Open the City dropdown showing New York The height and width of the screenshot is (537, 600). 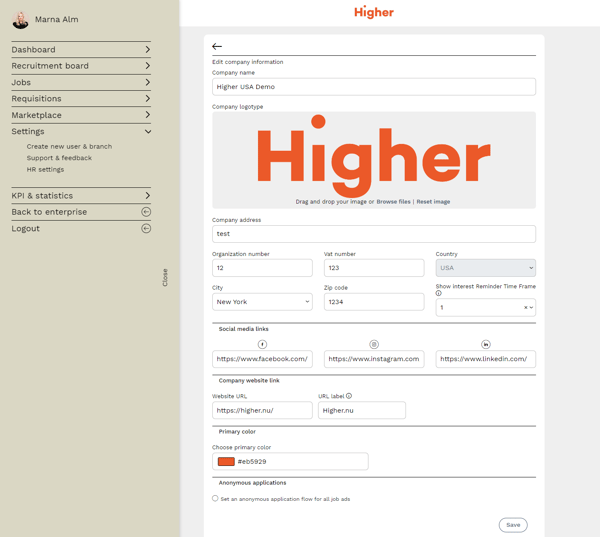click(x=262, y=302)
